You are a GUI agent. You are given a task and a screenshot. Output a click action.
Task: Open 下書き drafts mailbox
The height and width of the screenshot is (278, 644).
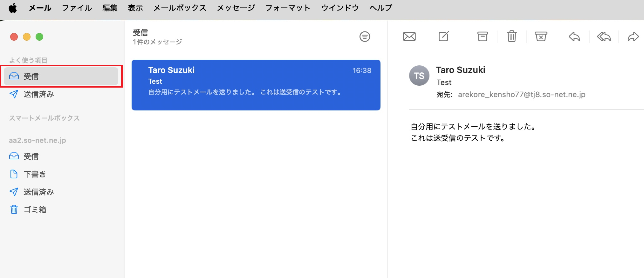pyautogui.click(x=35, y=174)
